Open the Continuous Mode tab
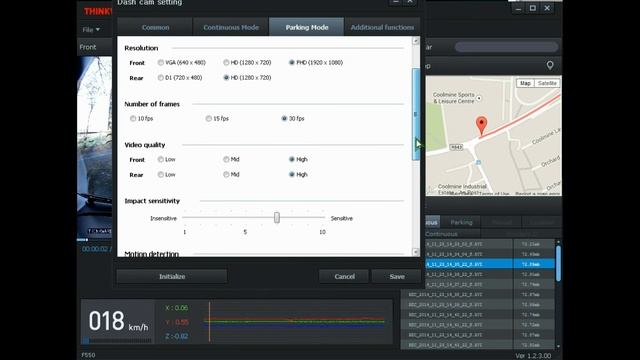Screen dimensions: 640x360 tap(231, 27)
